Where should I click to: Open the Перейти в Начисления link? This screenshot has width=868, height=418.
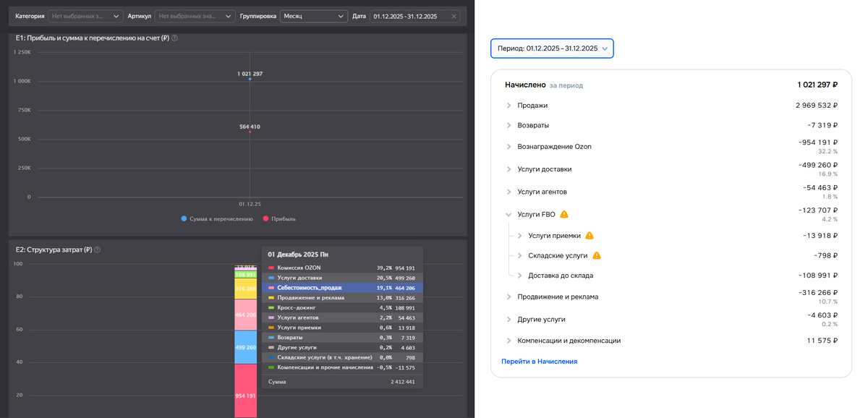click(539, 361)
